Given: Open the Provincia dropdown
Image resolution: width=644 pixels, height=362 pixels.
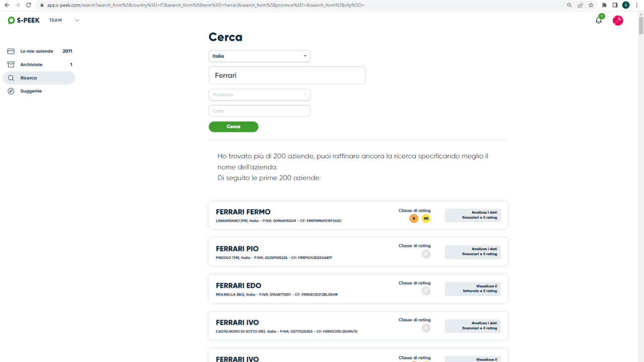Looking at the screenshot, I should coord(260,95).
